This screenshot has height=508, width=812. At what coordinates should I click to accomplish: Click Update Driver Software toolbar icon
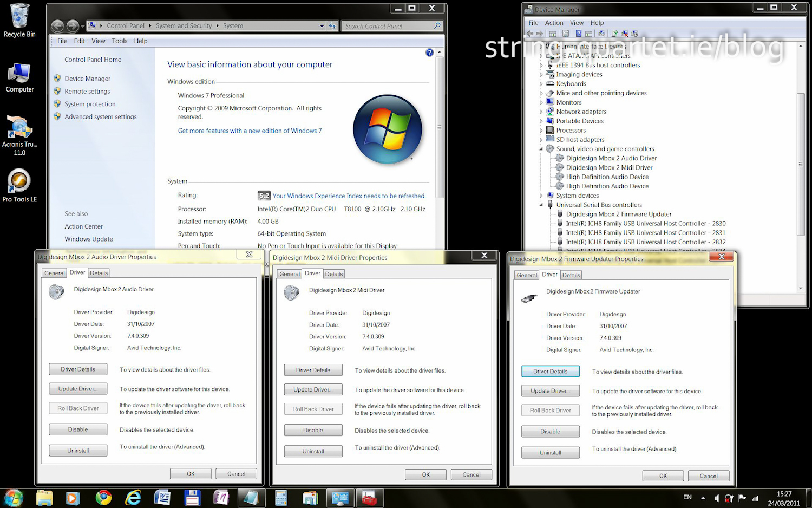click(x=615, y=34)
